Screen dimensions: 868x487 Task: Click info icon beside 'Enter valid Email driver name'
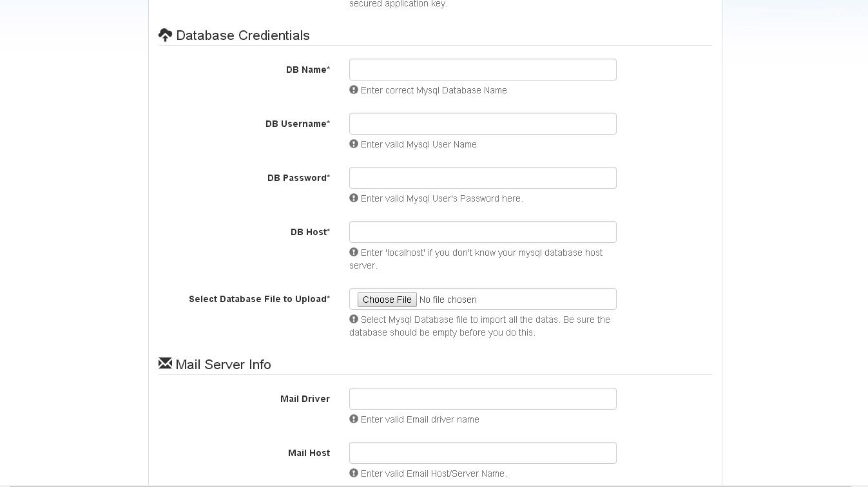(354, 419)
